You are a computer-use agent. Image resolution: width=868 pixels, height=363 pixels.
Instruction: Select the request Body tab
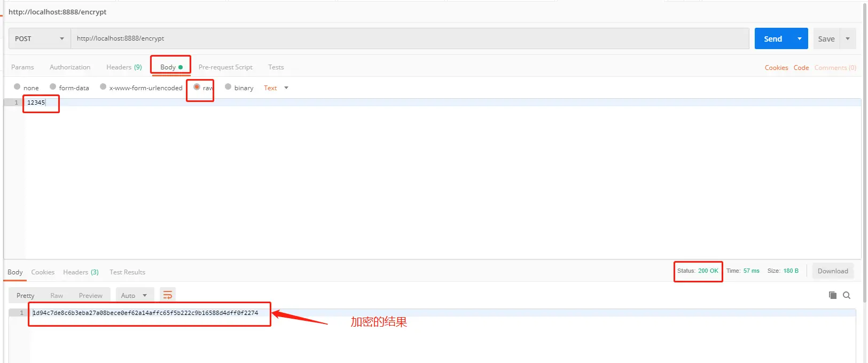tap(171, 67)
